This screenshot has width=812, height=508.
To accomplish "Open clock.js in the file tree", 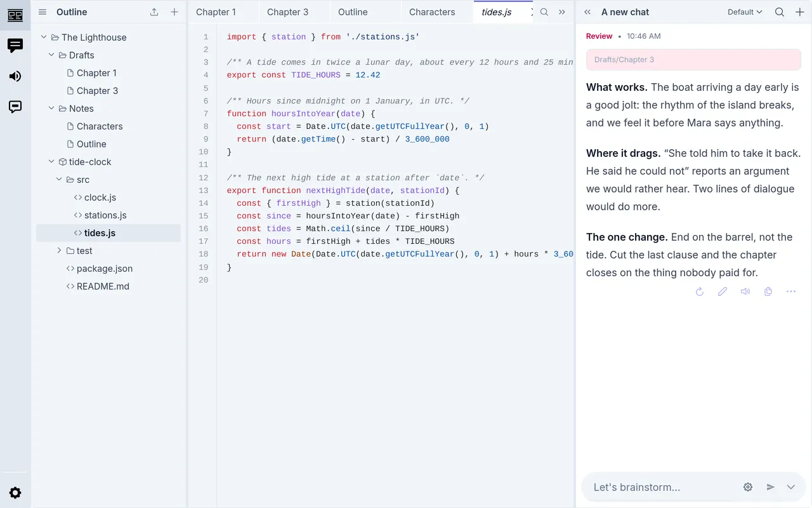I will coord(108,197).
